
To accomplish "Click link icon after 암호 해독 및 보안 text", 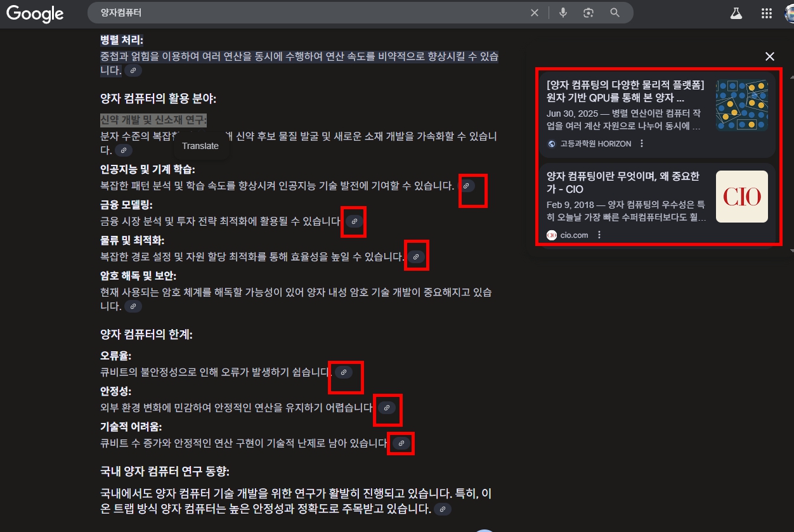I will (133, 306).
